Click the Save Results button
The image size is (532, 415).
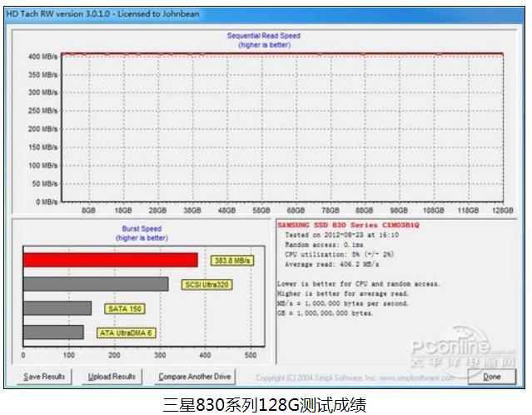tap(44, 377)
